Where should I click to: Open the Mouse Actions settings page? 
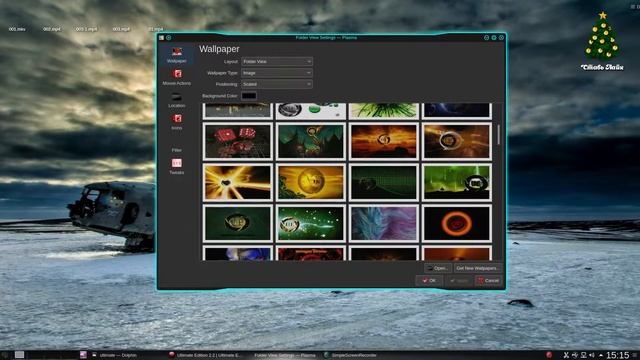176,77
